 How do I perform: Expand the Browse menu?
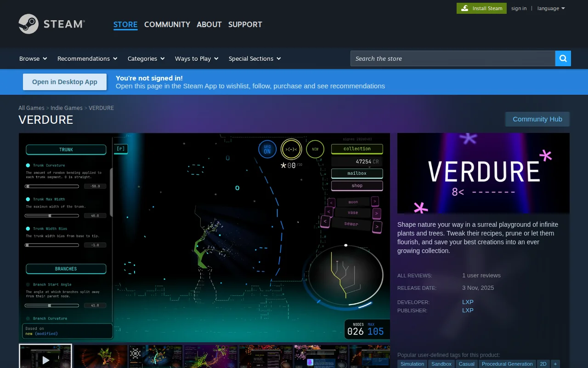33,58
